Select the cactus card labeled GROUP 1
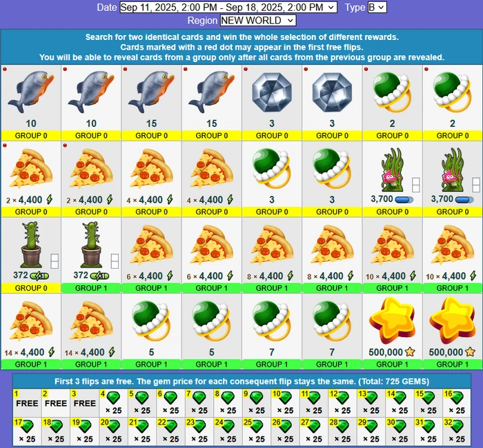Screen dimensions: 483x448 (x=91, y=256)
